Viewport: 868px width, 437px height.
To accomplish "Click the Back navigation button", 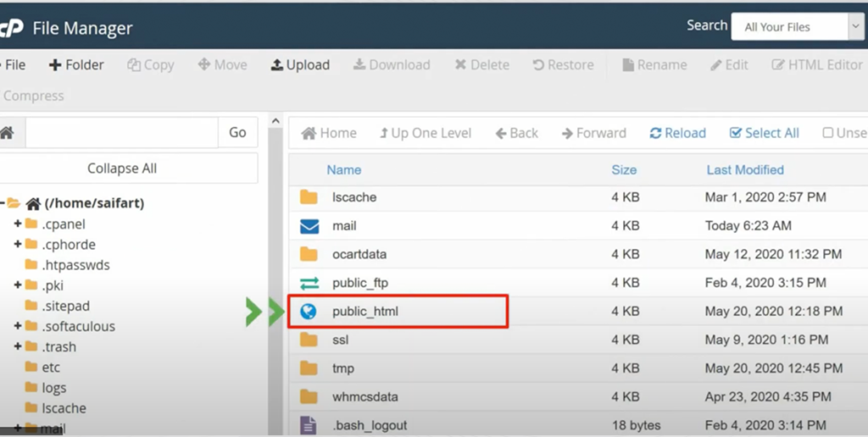I will pyautogui.click(x=516, y=133).
